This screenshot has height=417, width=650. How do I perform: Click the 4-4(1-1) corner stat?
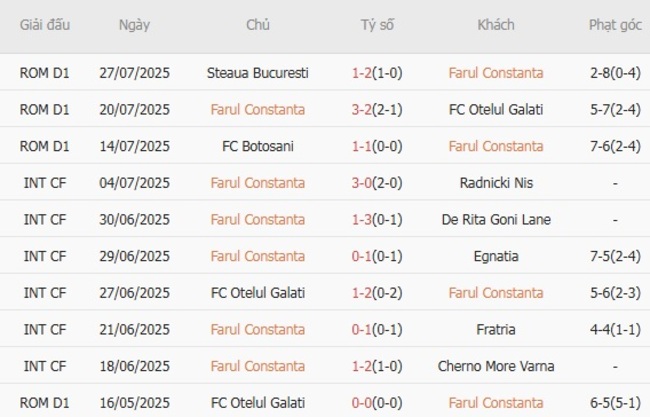click(615, 329)
